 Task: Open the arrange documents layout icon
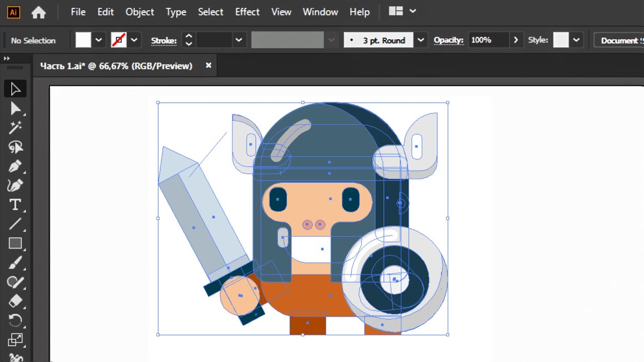(x=396, y=11)
